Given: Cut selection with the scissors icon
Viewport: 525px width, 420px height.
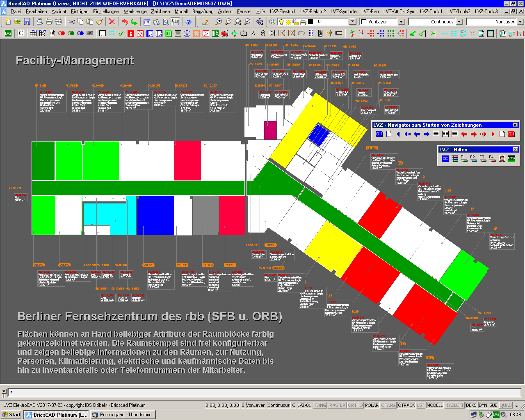Looking at the screenshot, I should click(71, 21).
